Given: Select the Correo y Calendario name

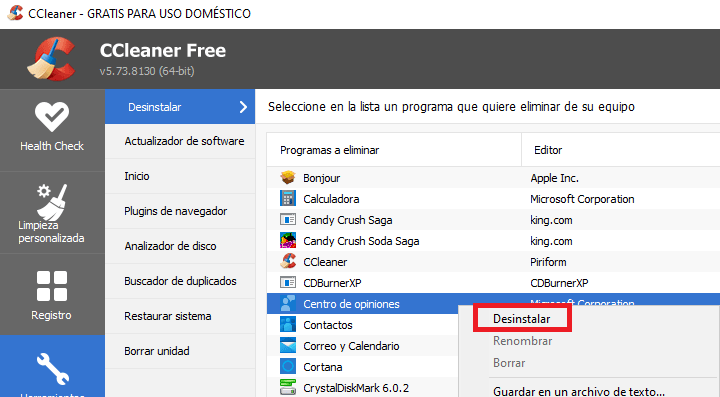Looking at the screenshot, I should [x=351, y=346].
